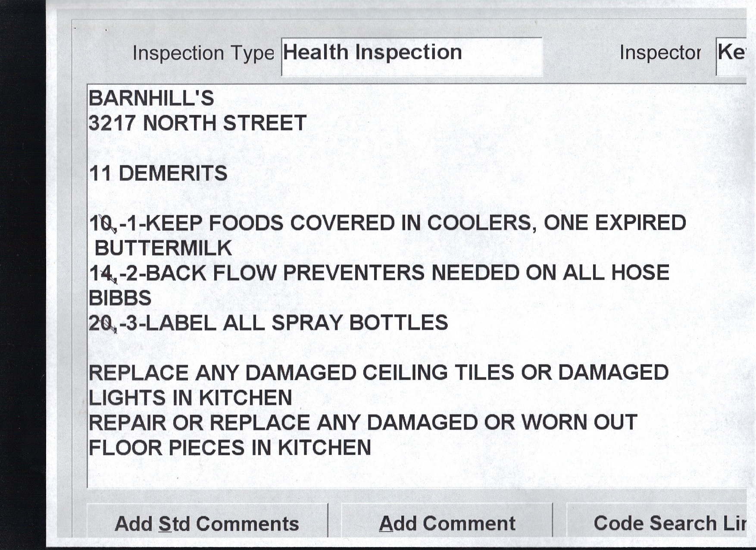
Task: Click the Inspector label
Action: pyautogui.click(x=660, y=53)
